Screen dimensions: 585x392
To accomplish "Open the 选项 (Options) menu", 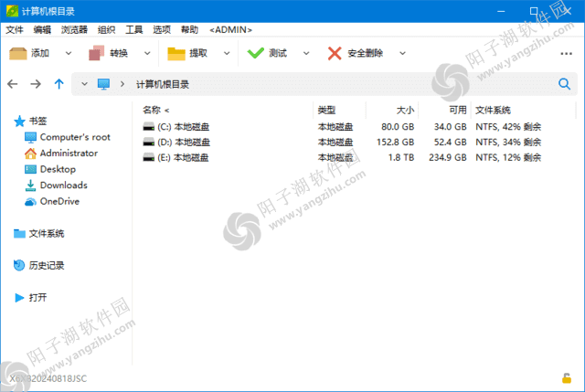I will click(x=162, y=30).
